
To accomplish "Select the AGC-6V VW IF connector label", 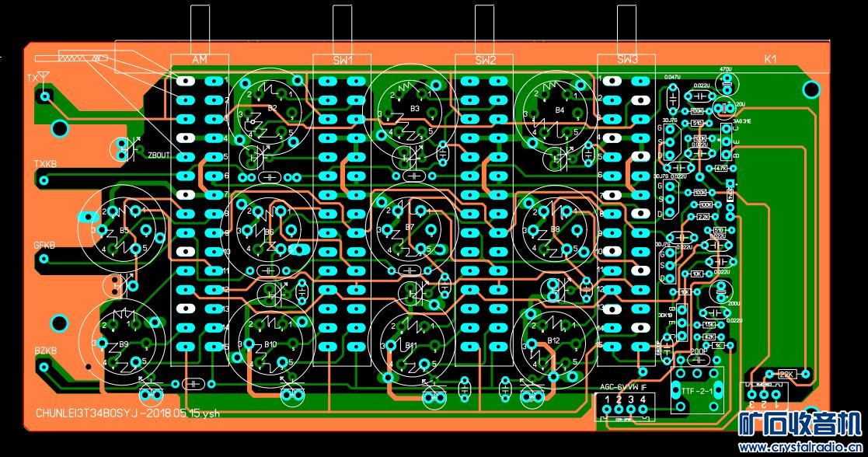I will click(x=622, y=387).
